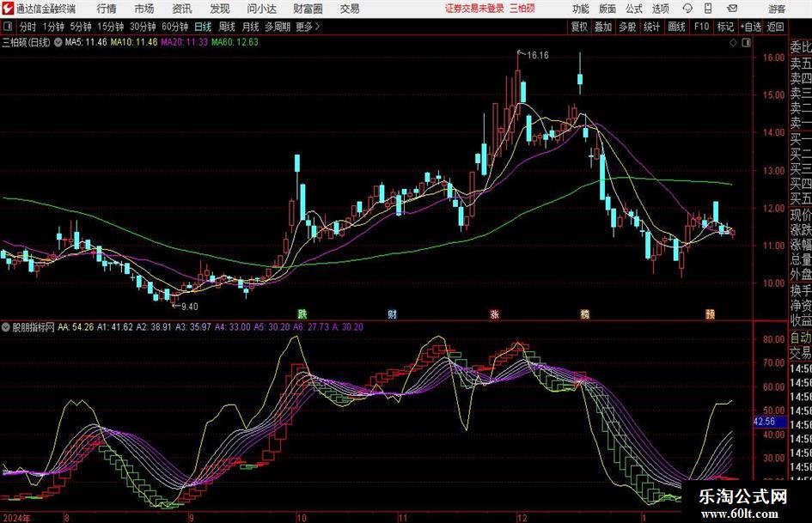
Task: Open the mobile phone icon in title bar
Action: (x=708, y=9)
